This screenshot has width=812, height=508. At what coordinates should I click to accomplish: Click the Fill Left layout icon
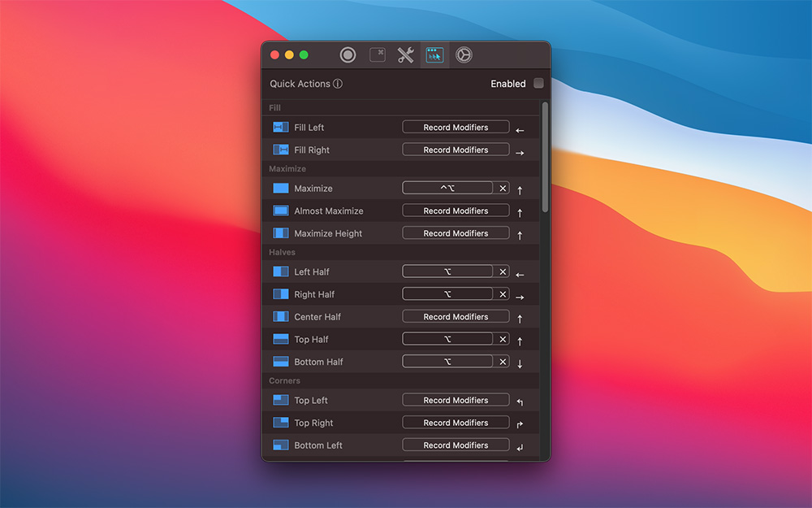[x=281, y=127]
